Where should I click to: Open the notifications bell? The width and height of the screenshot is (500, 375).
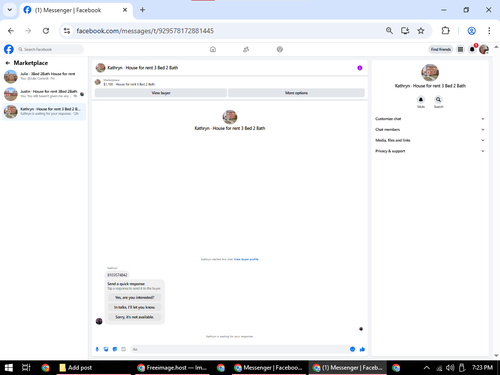472,49
